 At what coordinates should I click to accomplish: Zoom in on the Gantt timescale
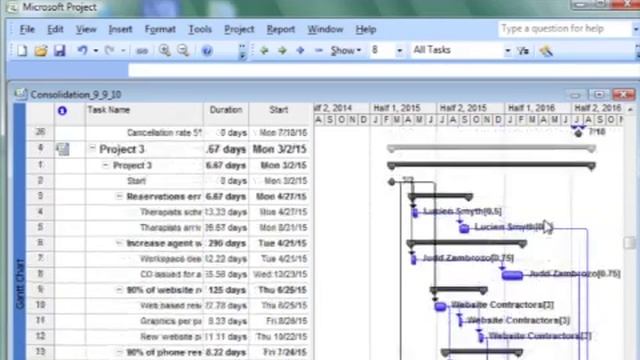click(165, 51)
